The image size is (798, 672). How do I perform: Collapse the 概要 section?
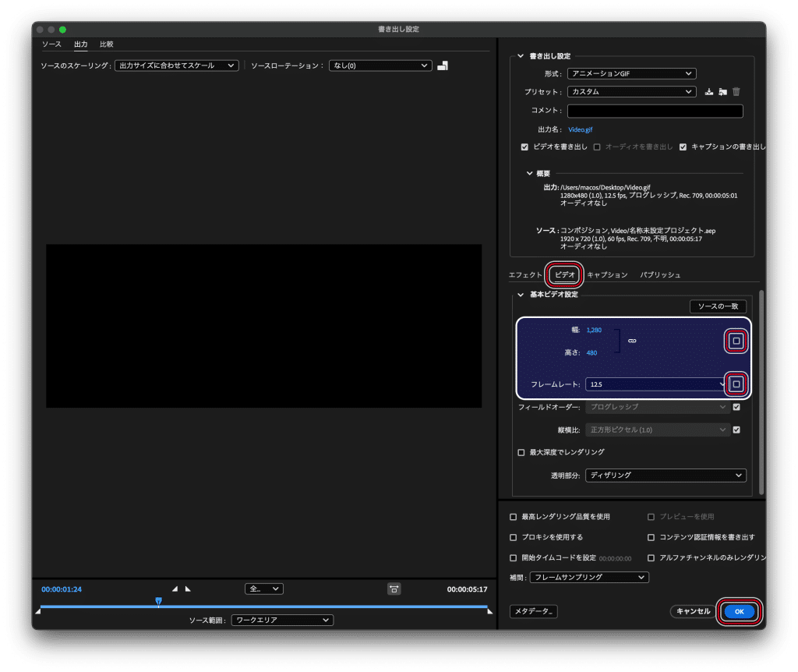(530, 173)
